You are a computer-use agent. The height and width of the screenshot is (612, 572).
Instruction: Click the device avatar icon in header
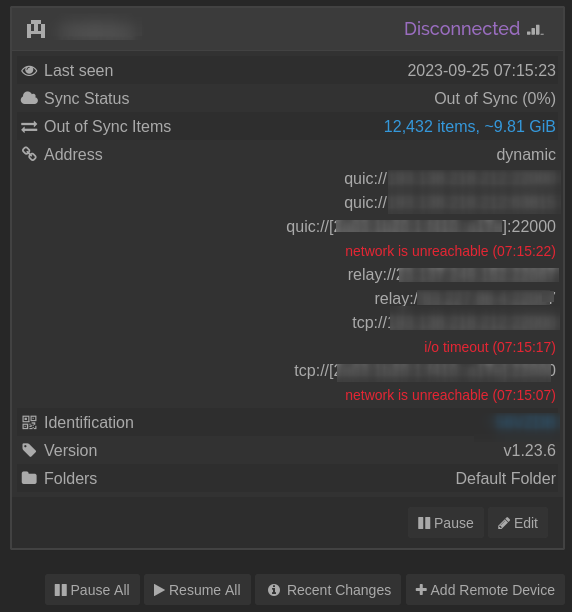click(36, 29)
